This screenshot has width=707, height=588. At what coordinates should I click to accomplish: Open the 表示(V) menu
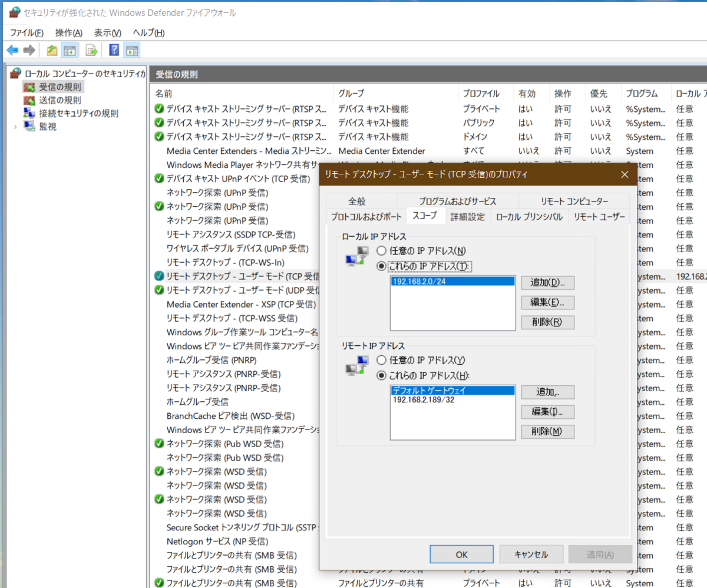[108, 32]
